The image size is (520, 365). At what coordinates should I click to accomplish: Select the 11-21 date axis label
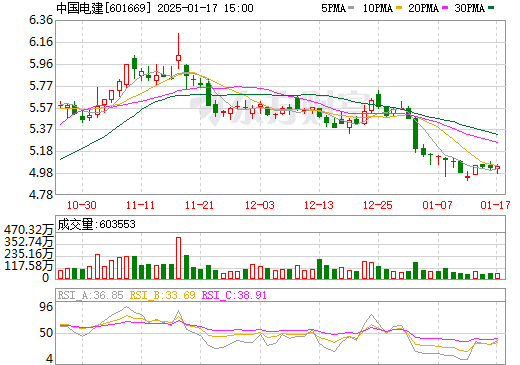(x=199, y=205)
